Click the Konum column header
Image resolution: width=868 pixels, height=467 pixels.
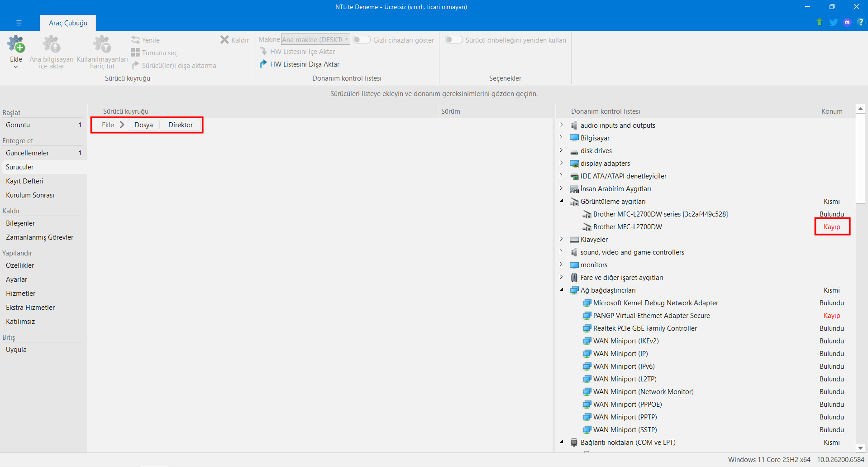pos(832,111)
